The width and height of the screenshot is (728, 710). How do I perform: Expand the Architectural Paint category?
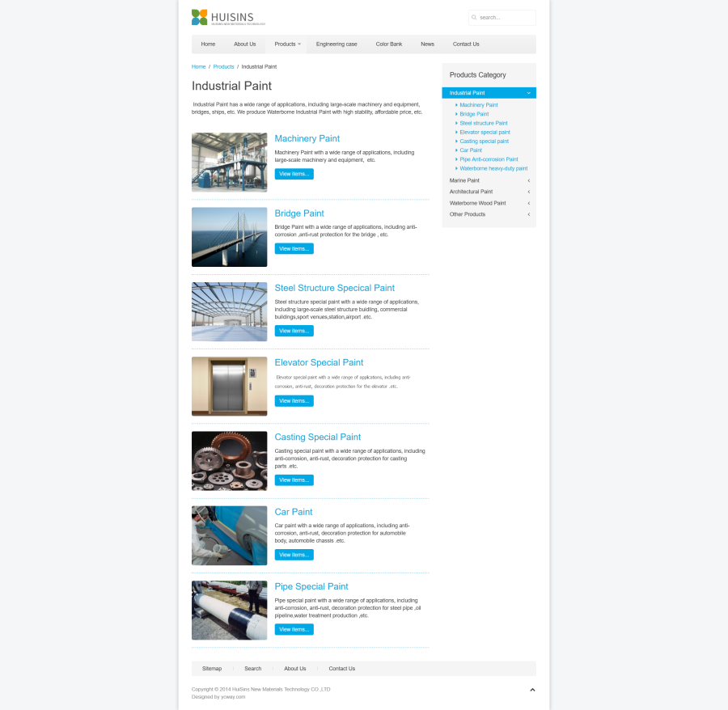tap(529, 192)
